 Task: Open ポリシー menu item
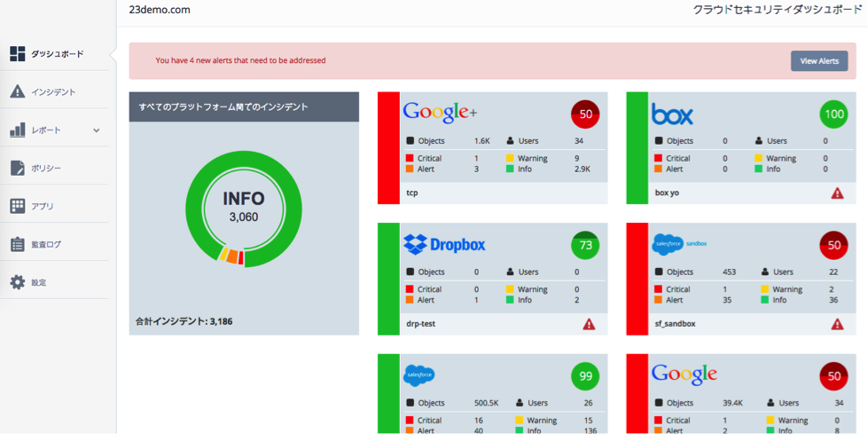(54, 168)
